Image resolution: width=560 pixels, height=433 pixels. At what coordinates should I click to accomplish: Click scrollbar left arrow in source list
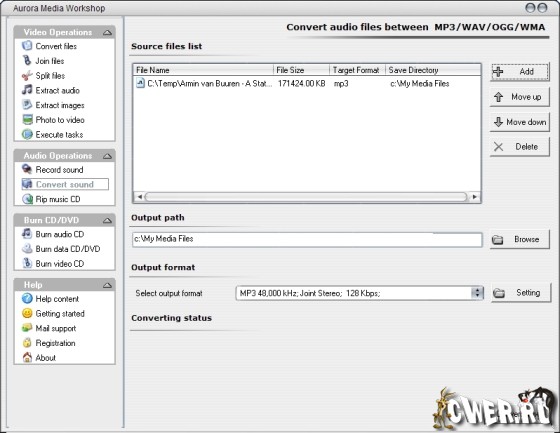pos(140,196)
